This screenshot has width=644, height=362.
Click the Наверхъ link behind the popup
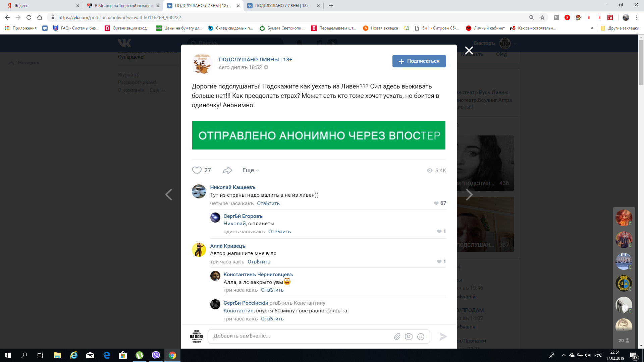24,63
